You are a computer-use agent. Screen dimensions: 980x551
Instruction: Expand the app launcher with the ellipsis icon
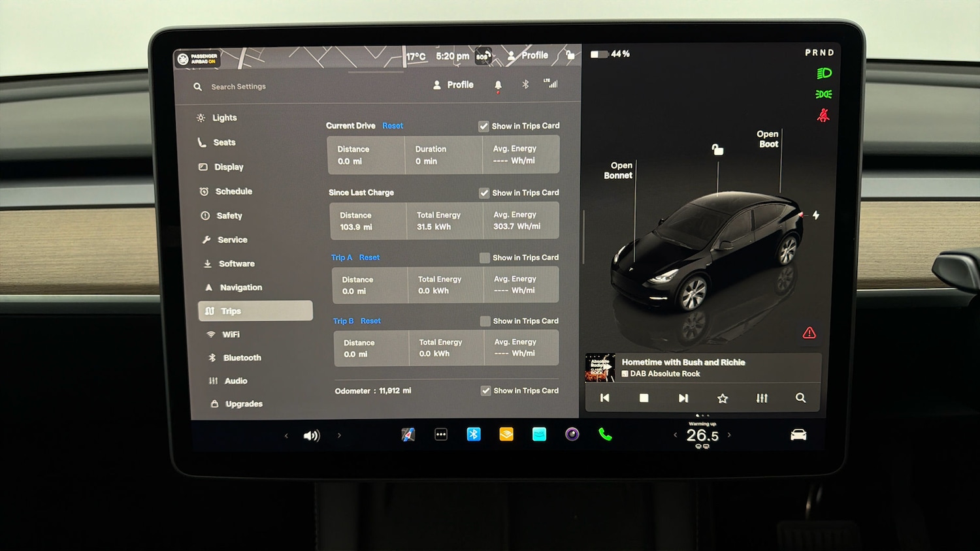point(441,434)
